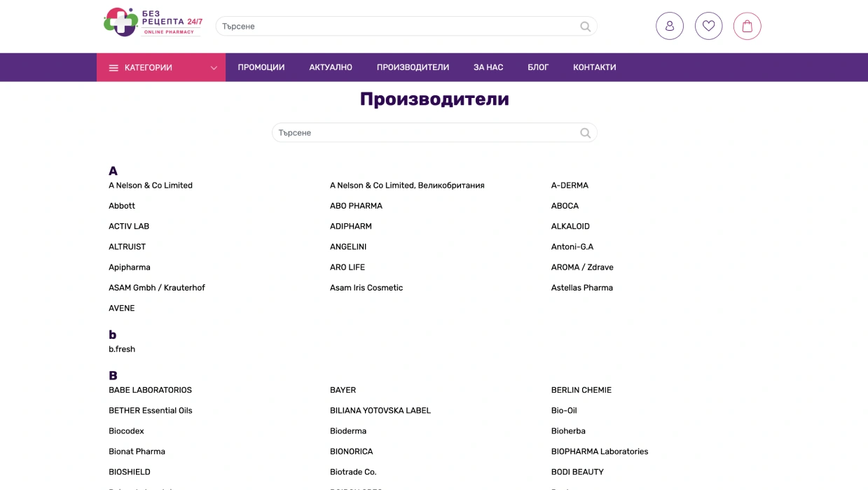Select the ACTIV LAB manufacturer
868x490 pixels.
[x=129, y=226]
